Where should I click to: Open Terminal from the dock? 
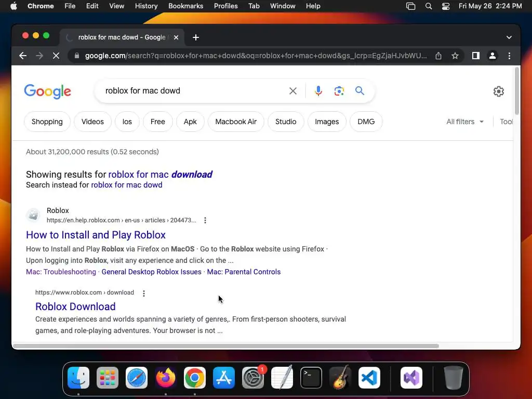tap(311, 378)
